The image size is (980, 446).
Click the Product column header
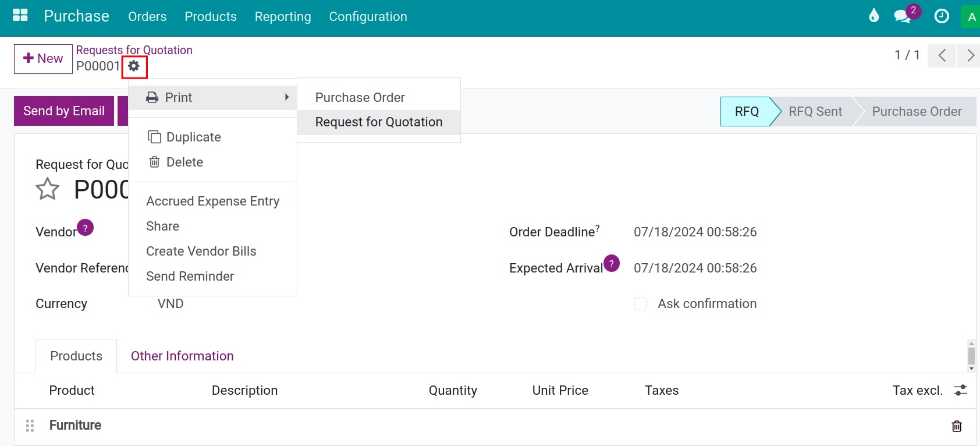point(72,390)
